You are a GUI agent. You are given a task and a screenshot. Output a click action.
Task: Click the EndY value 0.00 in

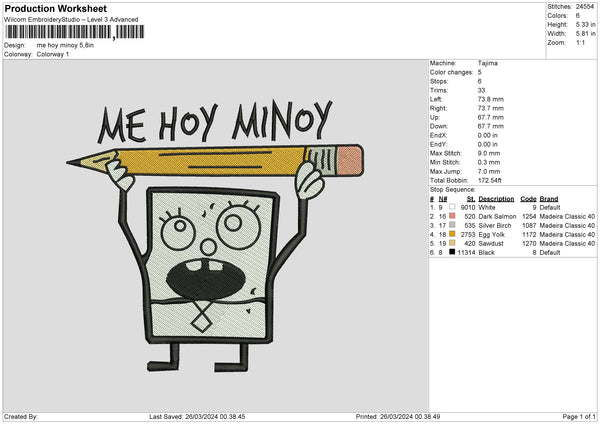tap(488, 144)
